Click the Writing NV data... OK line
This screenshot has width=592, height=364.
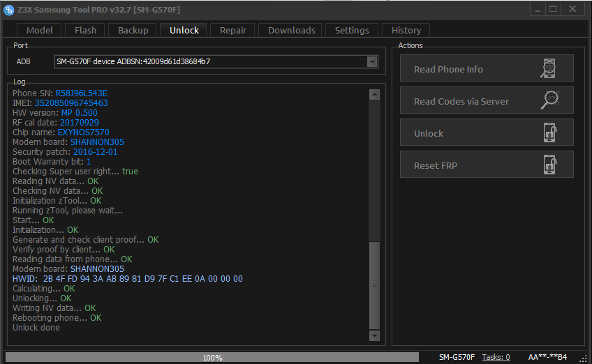point(54,308)
